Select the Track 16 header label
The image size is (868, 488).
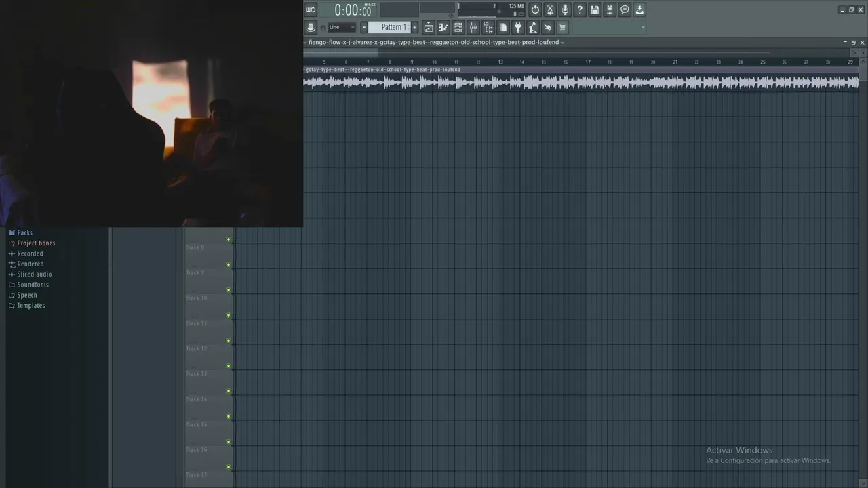197,449
